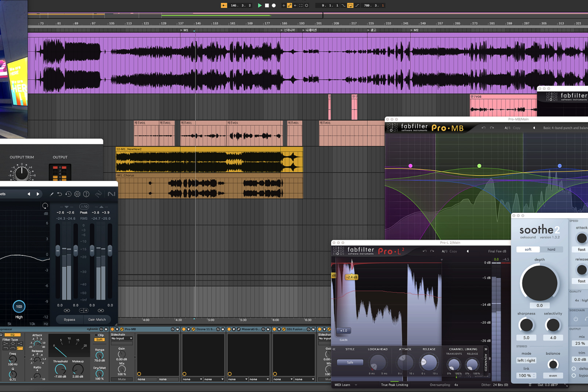Open the Ozone settings gear icon
This screenshot has height=392, width=588.
point(77,194)
